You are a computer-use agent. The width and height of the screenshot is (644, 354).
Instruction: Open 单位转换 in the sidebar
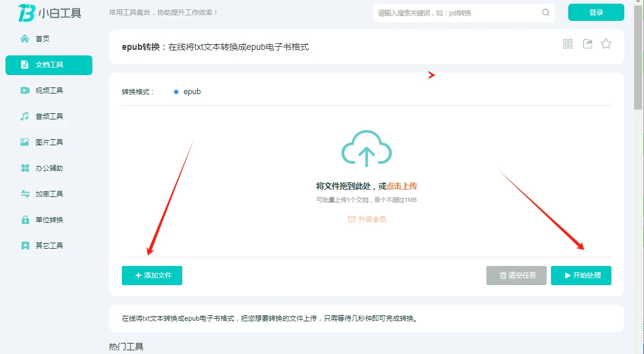pyautogui.click(x=49, y=220)
